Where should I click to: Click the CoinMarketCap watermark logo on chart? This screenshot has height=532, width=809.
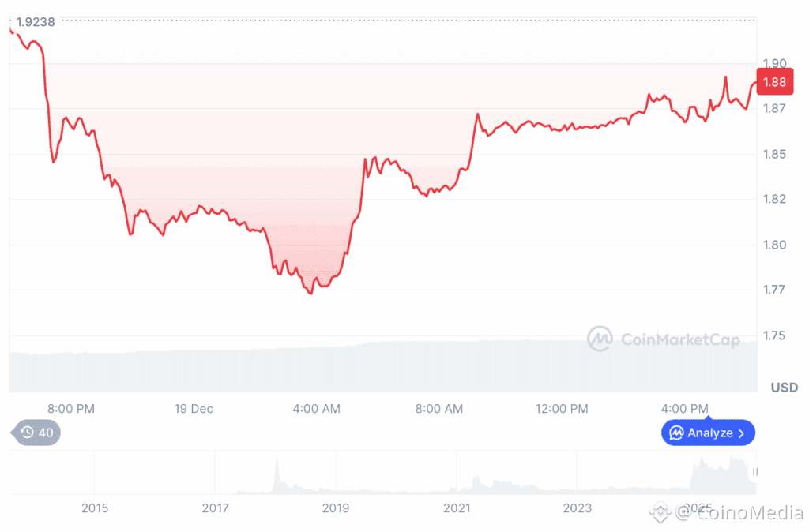(x=600, y=339)
